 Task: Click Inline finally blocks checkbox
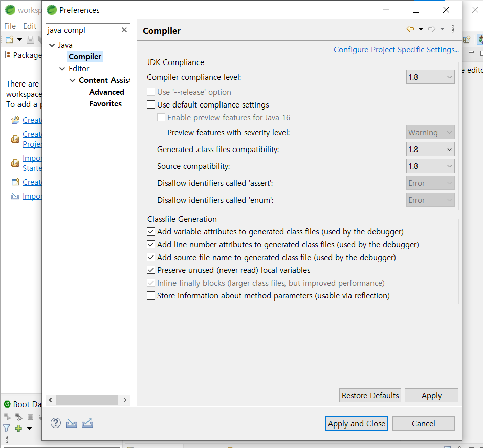point(151,283)
